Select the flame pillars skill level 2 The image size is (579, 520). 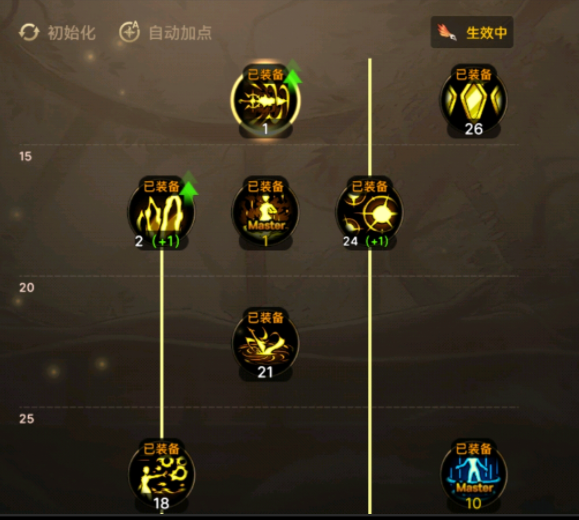161,212
